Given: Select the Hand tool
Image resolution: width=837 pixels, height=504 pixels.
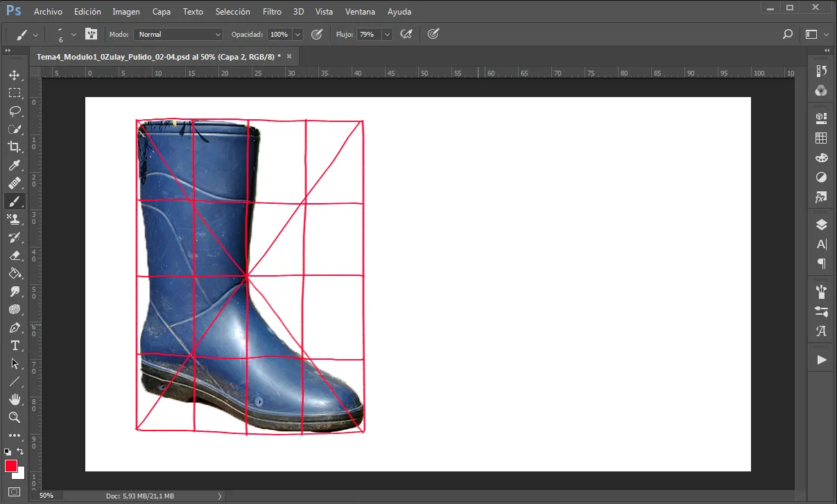Looking at the screenshot, I should (15, 399).
